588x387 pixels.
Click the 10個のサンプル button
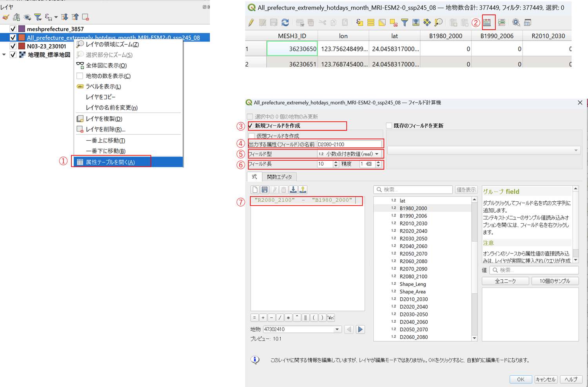pos(554,281)
